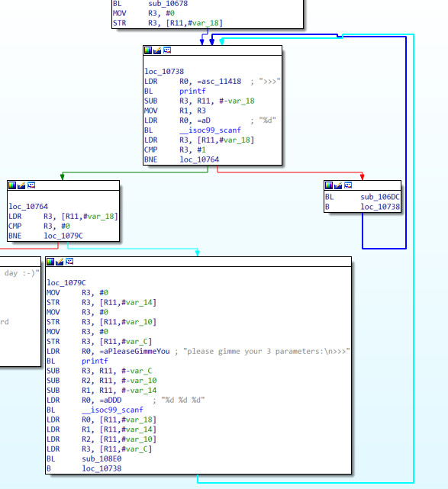Click color icon on sub_106DC block
Viewport: 448px width, 489px height.
coord(329,185)
